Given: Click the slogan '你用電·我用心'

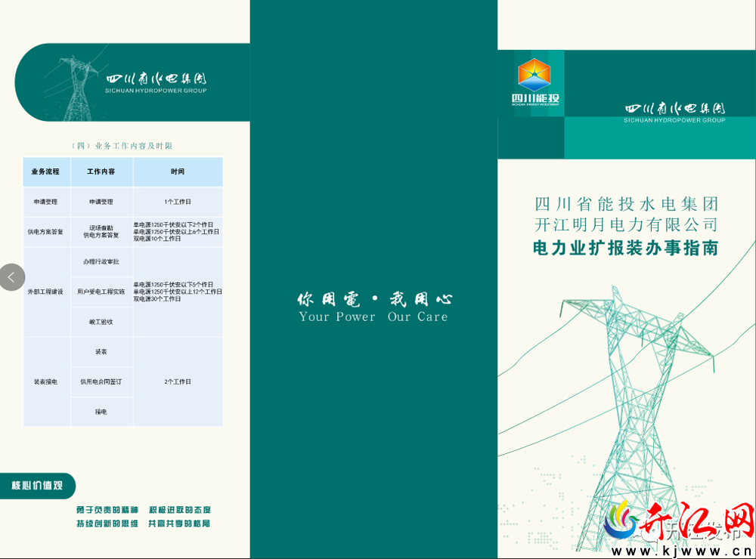Looking at the screenshot, I should [x=375, y=300].
